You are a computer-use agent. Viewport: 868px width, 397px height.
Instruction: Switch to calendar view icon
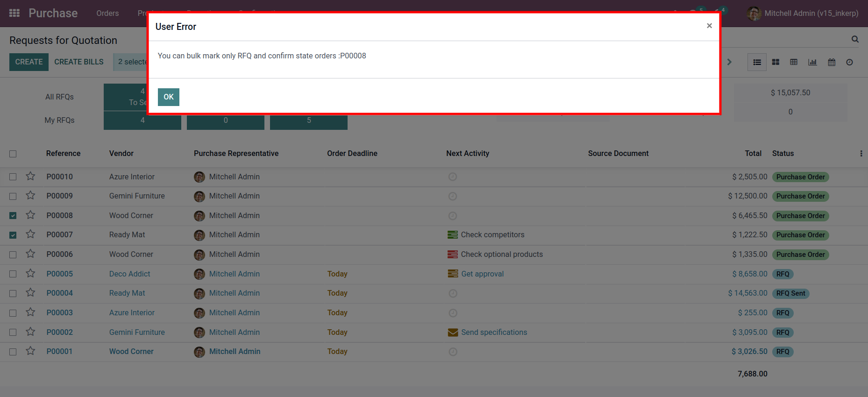tap(832, 62)
